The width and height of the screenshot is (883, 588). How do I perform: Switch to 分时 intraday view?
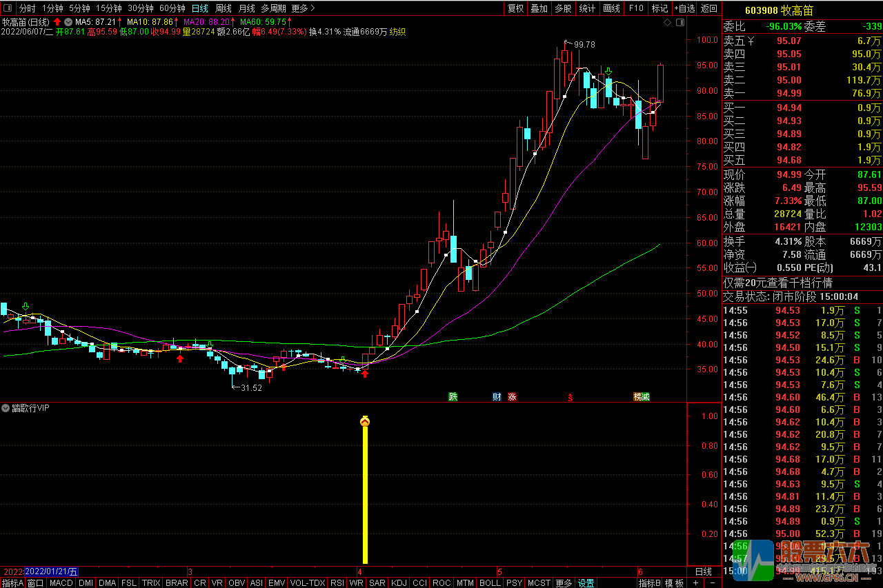click(27, 8)
